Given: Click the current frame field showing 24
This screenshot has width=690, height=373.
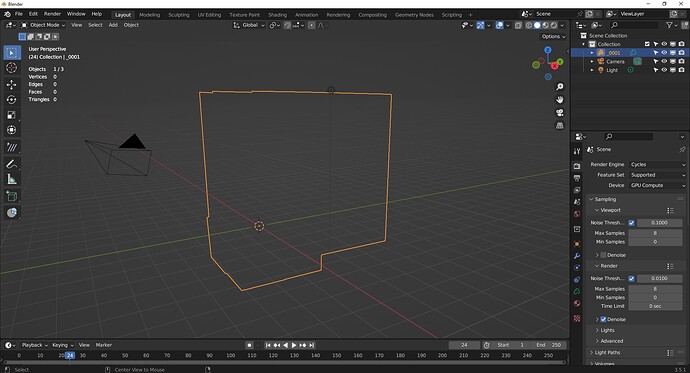Looking at the screenshot, I should click(x=464, y=345).
